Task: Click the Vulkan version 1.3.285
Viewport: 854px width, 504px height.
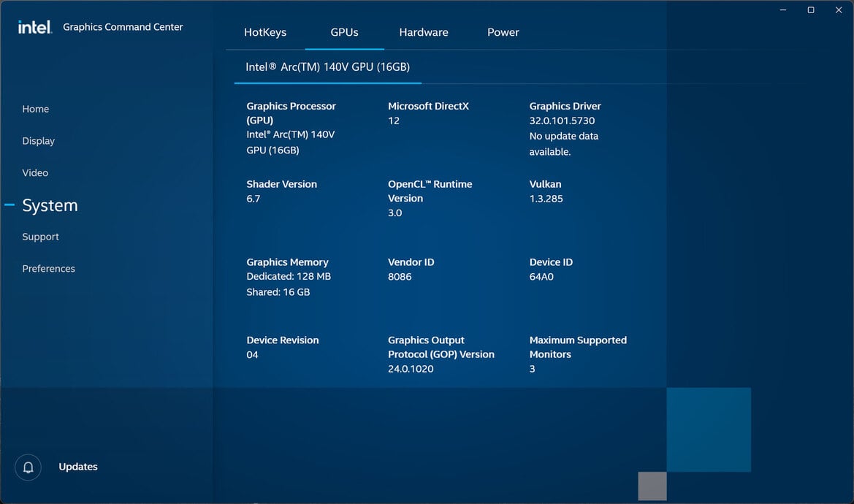Action: point(546,199)
